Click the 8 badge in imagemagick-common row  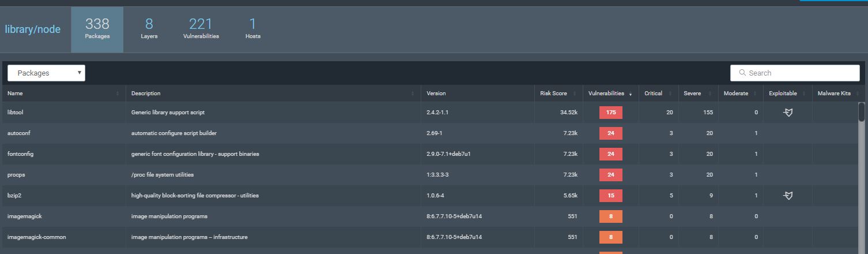click(x=611, y=237)
